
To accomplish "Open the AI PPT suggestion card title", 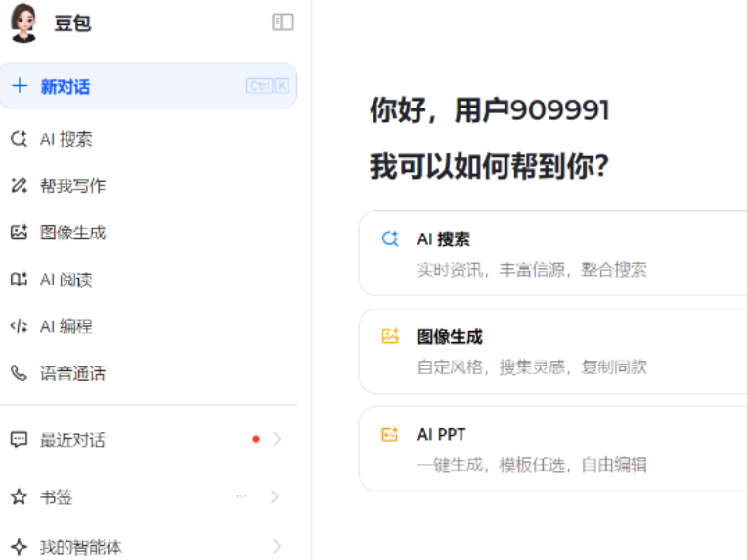I will [x=441, y=434].
